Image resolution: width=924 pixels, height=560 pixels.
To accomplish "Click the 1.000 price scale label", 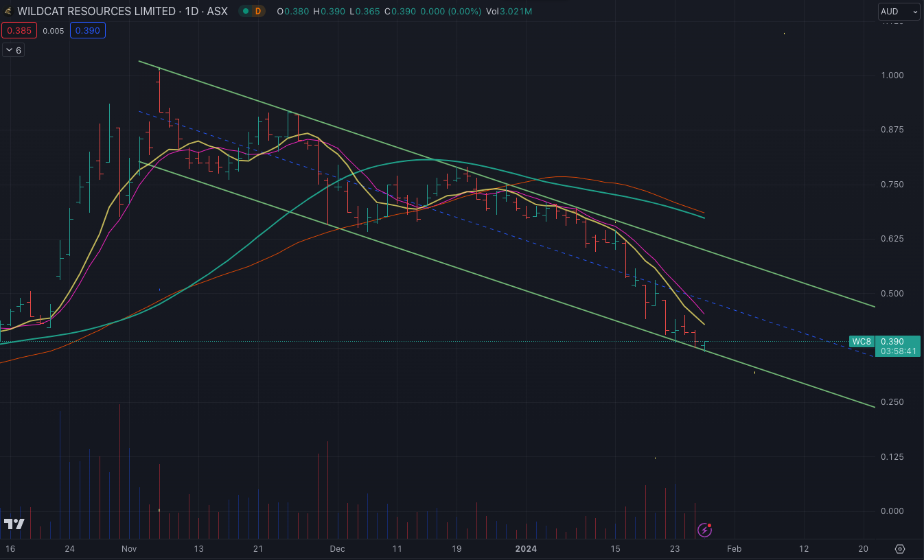I will (x=892, y=75).
